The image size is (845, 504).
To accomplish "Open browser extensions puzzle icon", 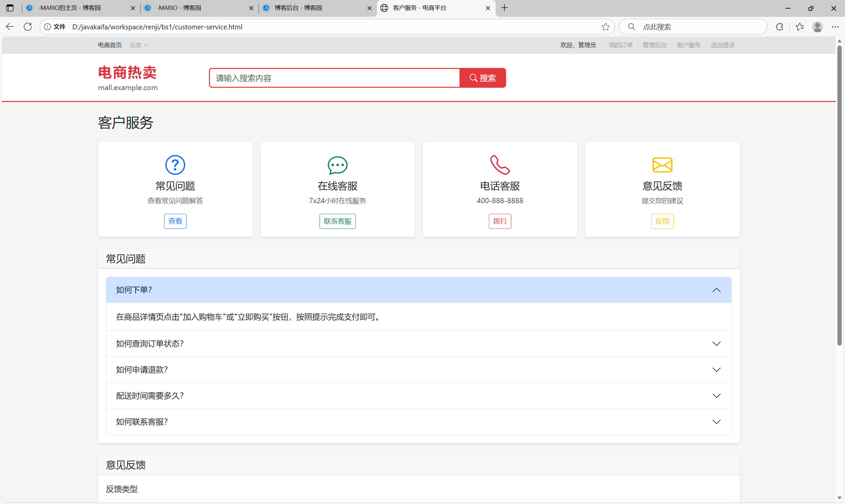I will tap(779, 27).
